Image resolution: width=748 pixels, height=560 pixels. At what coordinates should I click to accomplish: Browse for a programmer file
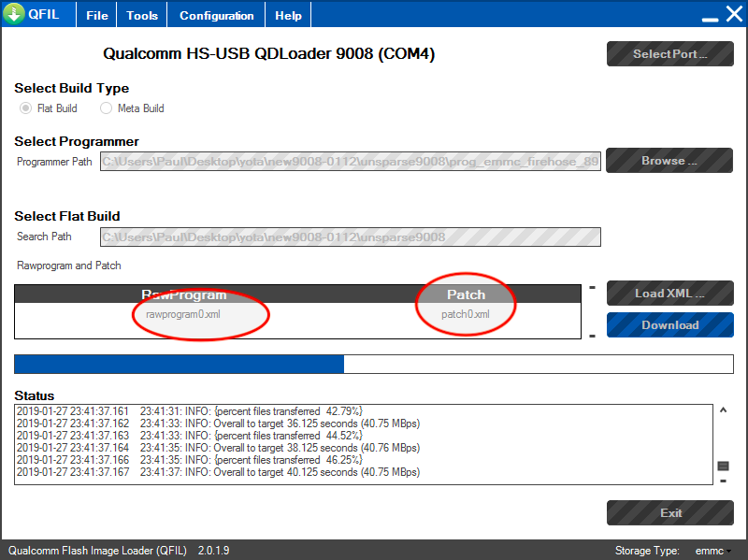point(669,160)
